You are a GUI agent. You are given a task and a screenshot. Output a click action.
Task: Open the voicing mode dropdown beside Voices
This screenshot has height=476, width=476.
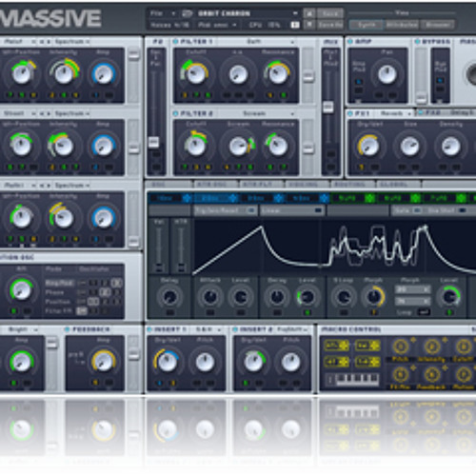click(217, 25)
